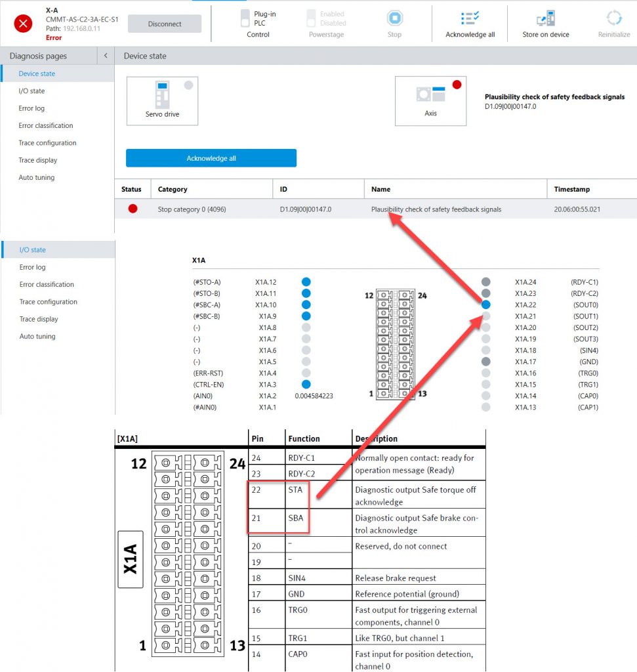The width and height of the screenshot is (637, 672).
Task: Click the timestamp 20.06:00:55.021
Action: point(577,209)
